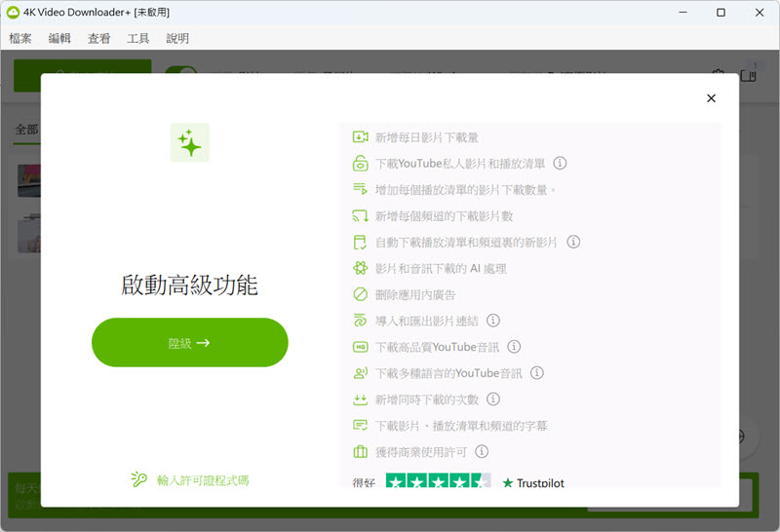This screenshot has height=532, width=780.
Task: Click the key icon beside 輸入許可證程式碼
Action: [x=138, y=479]
